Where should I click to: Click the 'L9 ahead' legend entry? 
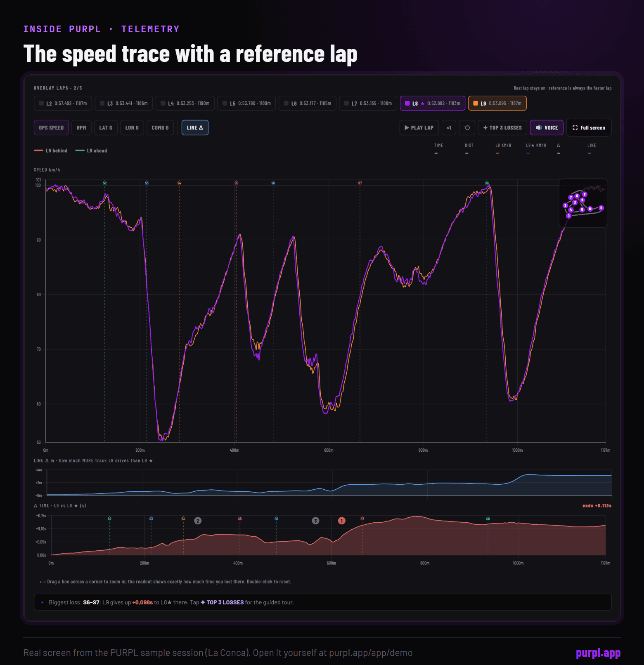tap(91, 151)
